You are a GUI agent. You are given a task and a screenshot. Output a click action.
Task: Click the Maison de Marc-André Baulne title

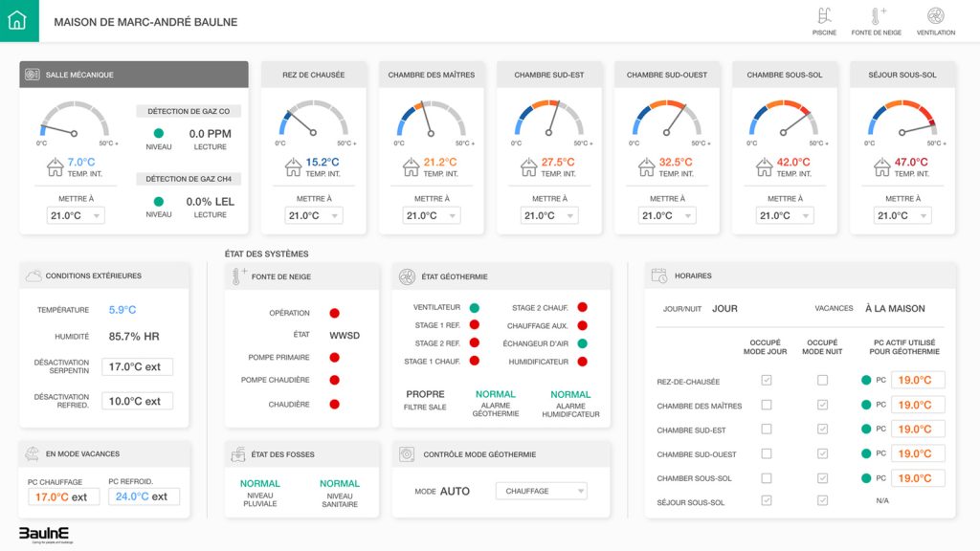pyautogui.click(x=145, y=22)
